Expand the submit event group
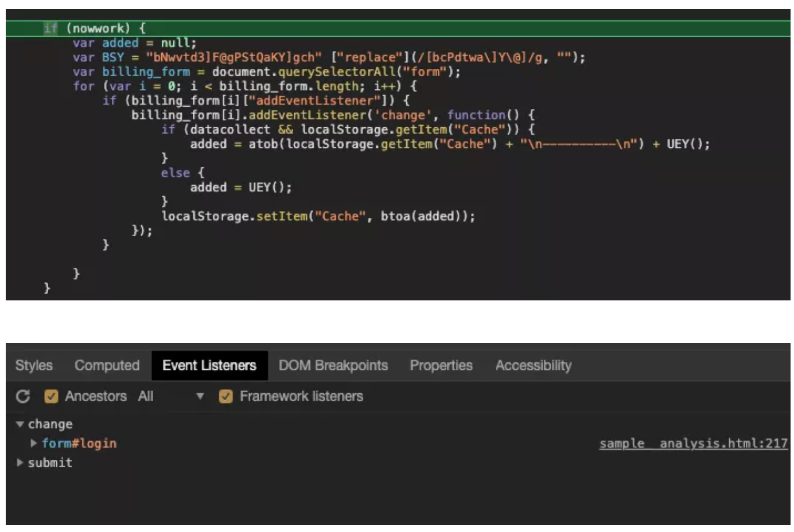 (20, 463)
